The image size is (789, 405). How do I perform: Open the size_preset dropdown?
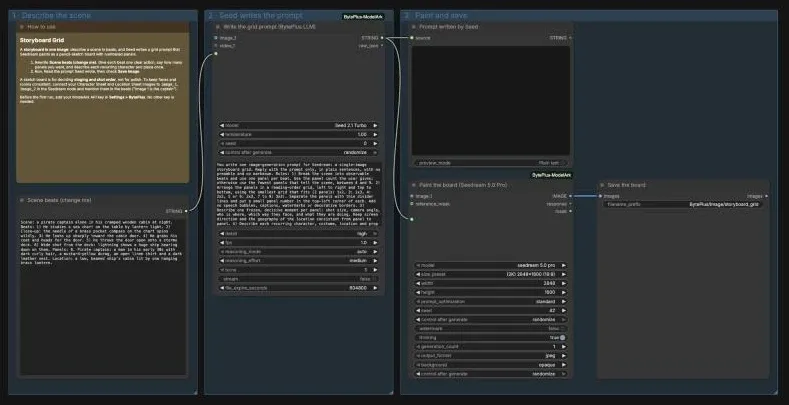(x=491, y=274)
